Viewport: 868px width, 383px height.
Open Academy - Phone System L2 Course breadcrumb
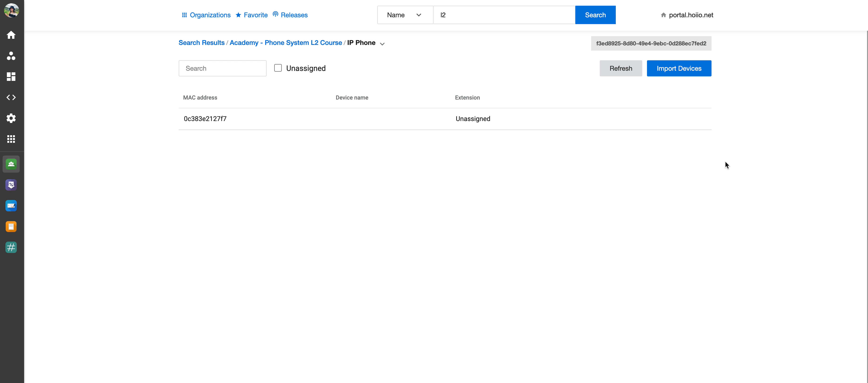pyautogui.click(x=286, y=43)
